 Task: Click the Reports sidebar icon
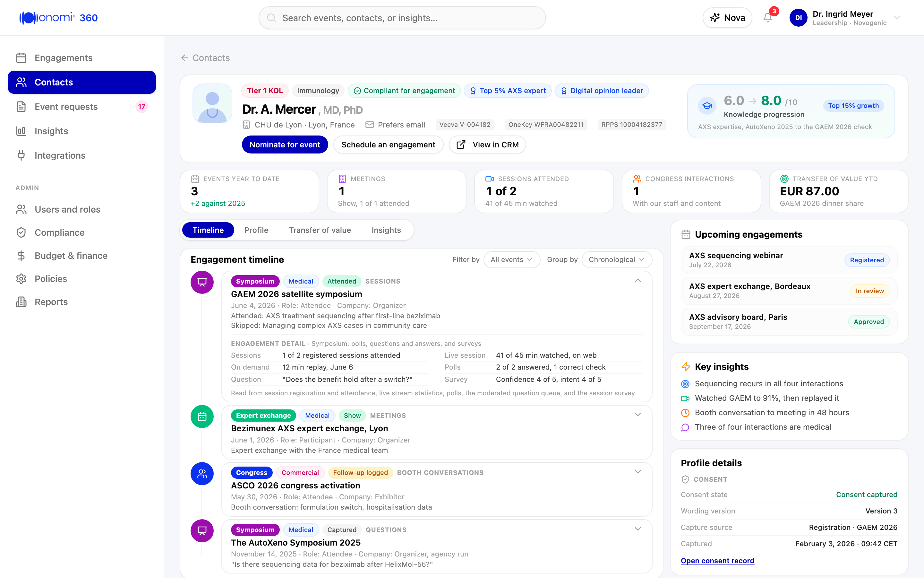tap(21, 302)
